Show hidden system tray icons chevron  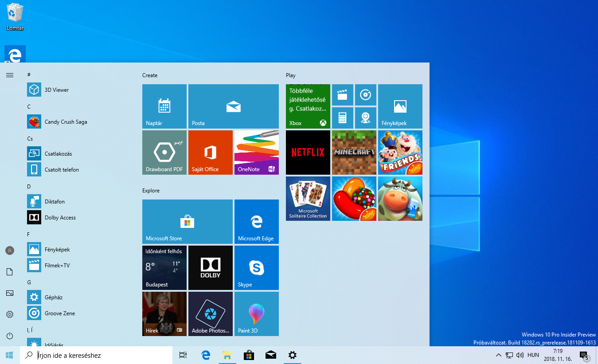coord(498,355)
